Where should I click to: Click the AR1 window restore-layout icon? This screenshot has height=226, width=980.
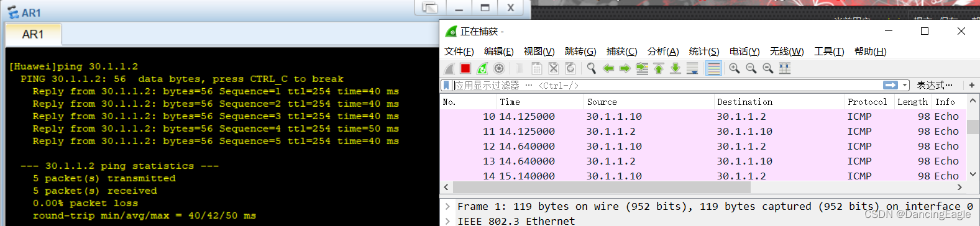430,7
